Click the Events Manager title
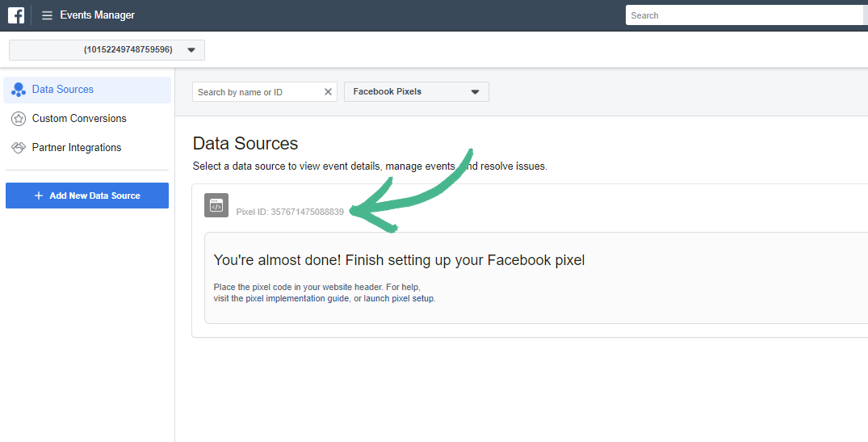The height and width of the screenshot is (442, 868). coord(97,15)
